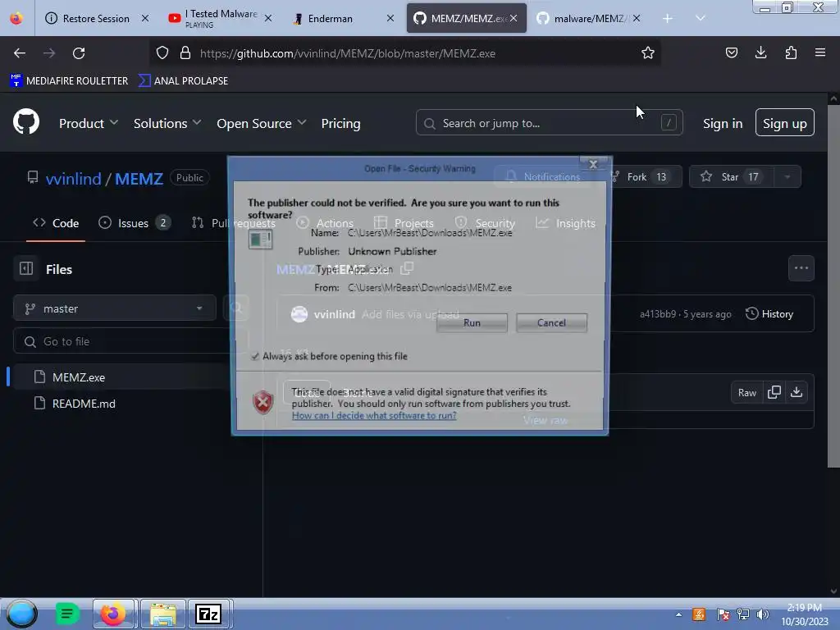Click the tracking protection shield icon

(162, 53)
